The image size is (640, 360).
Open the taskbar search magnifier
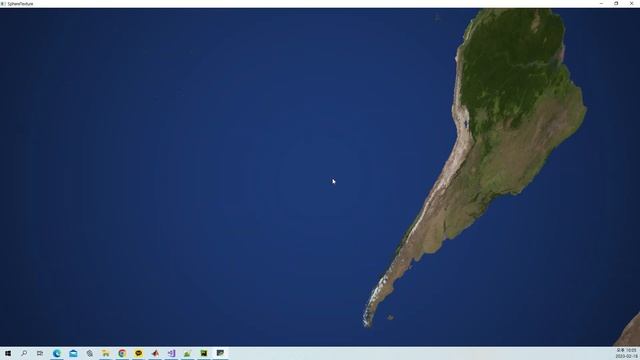point(24,353)
